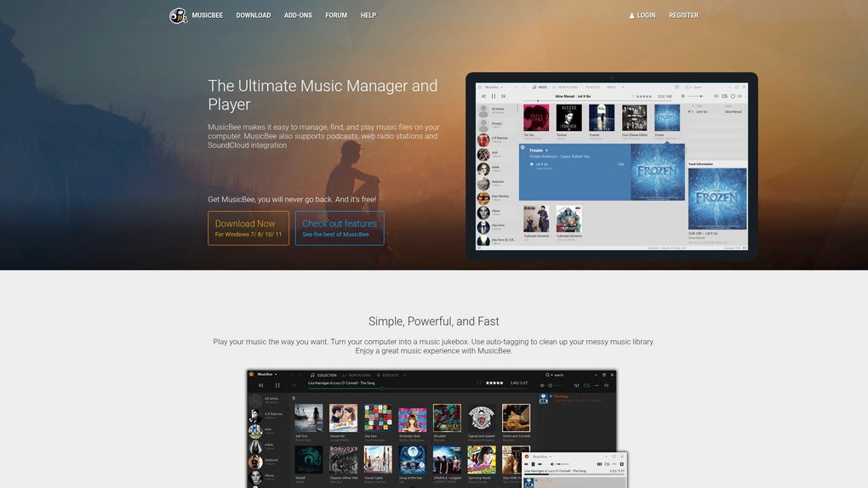Click the green playback progress knob in the dark screenshot
The image size is (868, 488).
(x=382, y=389)
